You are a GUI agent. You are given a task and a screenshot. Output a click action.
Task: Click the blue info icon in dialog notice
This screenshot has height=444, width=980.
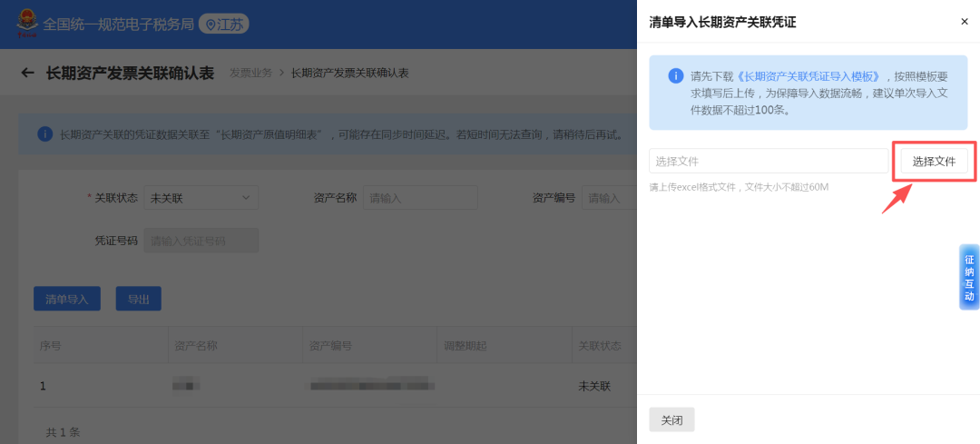pos(675,76)
